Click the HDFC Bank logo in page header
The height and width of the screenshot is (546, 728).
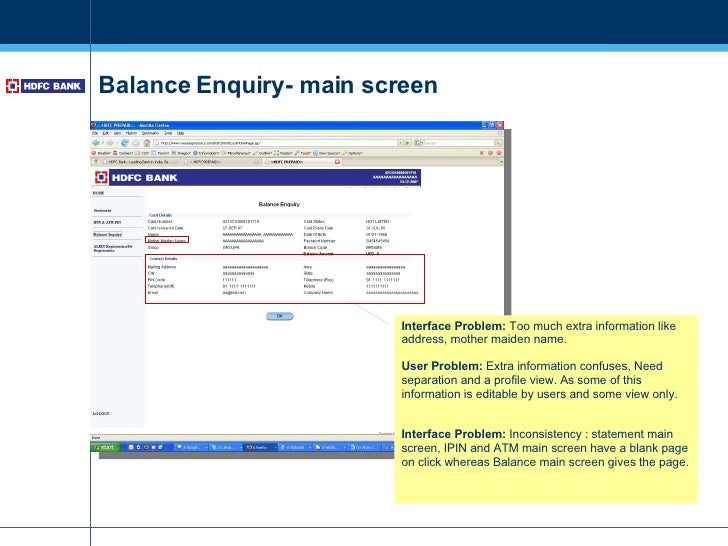136,177
